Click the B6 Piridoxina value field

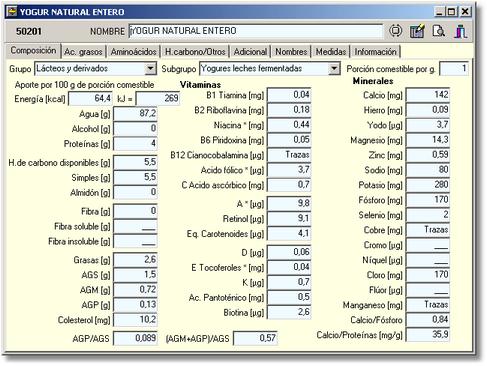(x=289, y=140)
